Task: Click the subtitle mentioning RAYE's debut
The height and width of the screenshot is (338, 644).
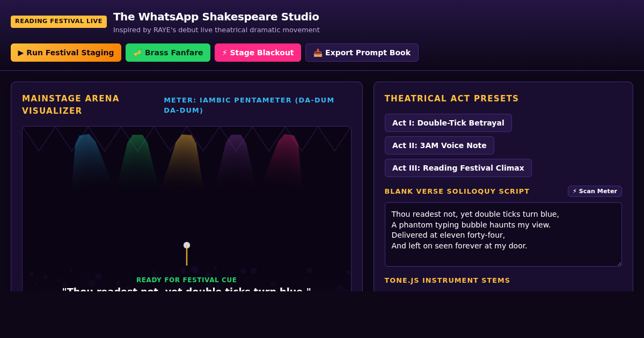Action: 216,30
